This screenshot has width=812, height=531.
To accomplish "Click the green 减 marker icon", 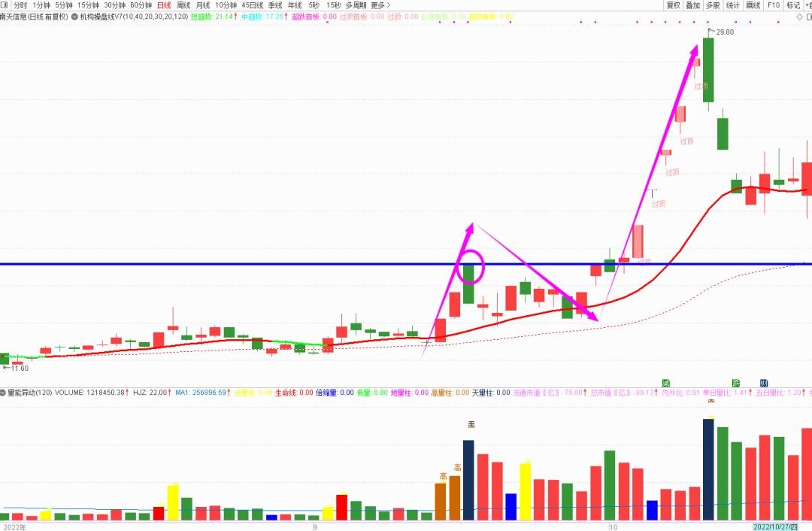I will [x=665, y=383].
